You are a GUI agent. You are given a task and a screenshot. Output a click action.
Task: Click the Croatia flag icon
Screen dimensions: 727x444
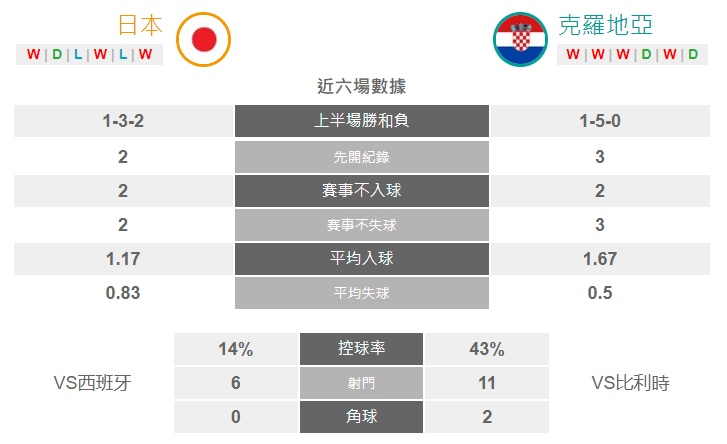click(x=520, y=39)
